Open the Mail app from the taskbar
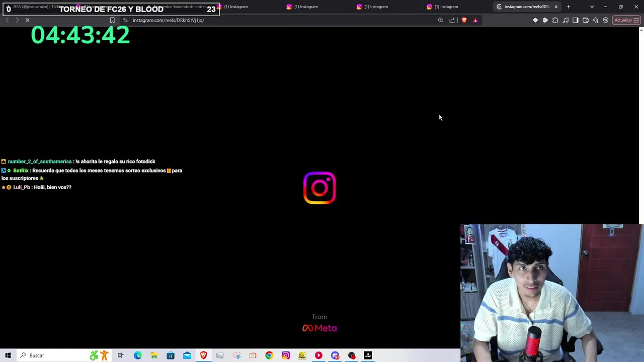644x362 pixels. (187, 355)
